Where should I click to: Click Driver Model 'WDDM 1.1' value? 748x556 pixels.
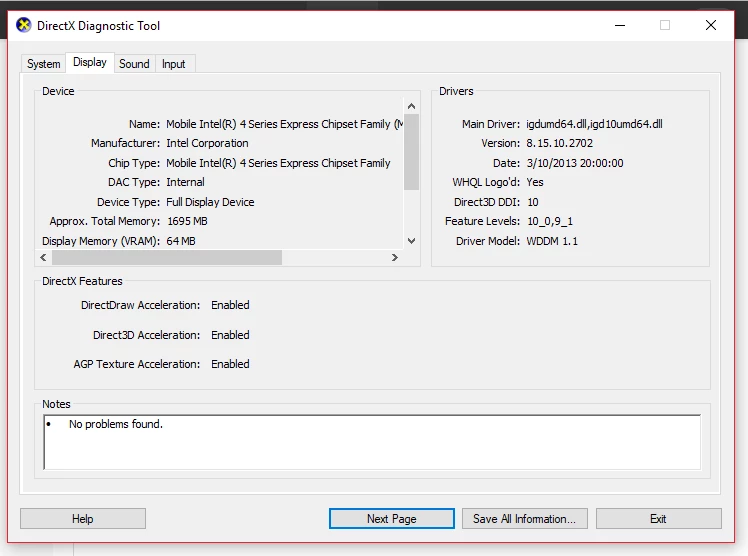point(552,241)
